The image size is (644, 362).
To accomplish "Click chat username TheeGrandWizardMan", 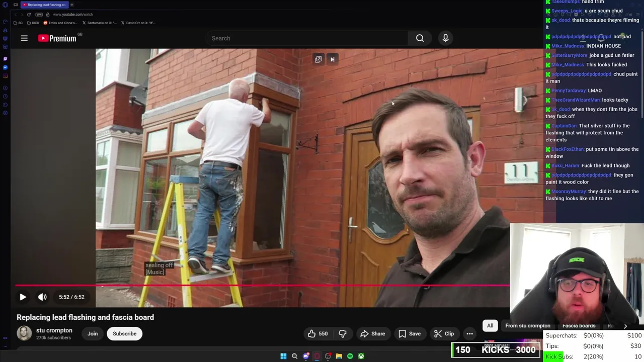I will [x=576, y=100].
